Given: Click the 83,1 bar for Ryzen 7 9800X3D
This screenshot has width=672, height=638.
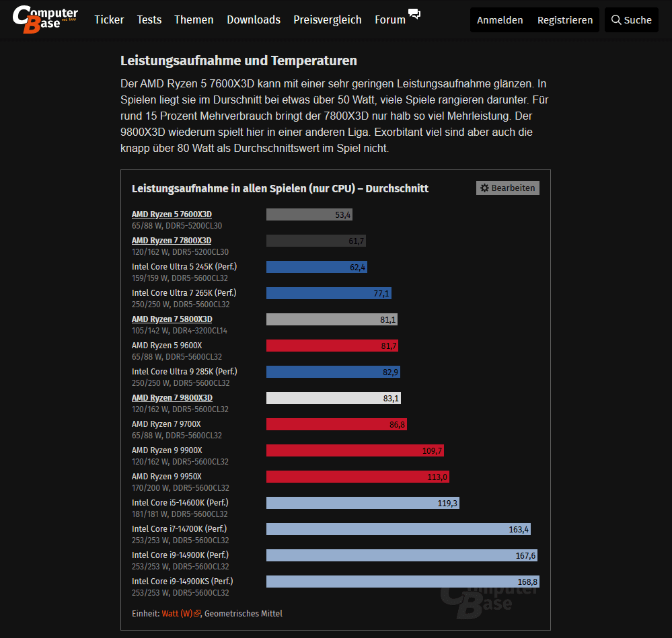Looking at the screenshot, I should coord(334,398).
